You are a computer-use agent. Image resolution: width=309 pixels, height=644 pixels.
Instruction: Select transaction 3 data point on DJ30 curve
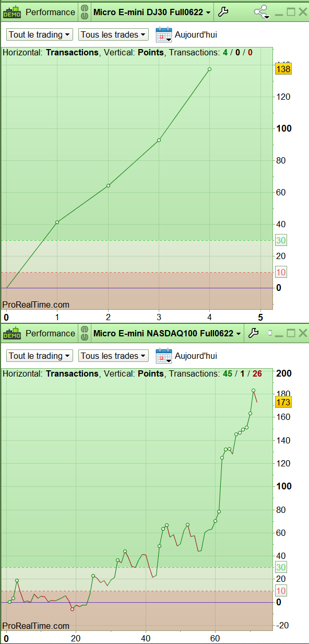point(159,140)
